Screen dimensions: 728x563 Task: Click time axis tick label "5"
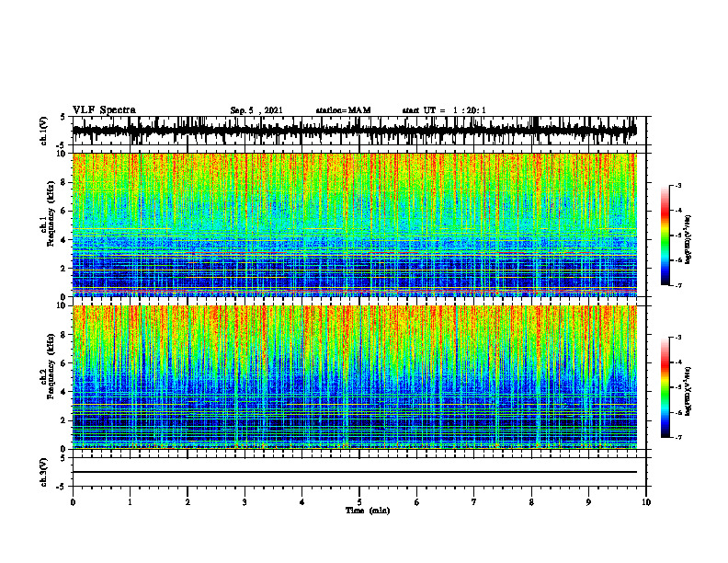pyautogui.click(x=359, y=502)
